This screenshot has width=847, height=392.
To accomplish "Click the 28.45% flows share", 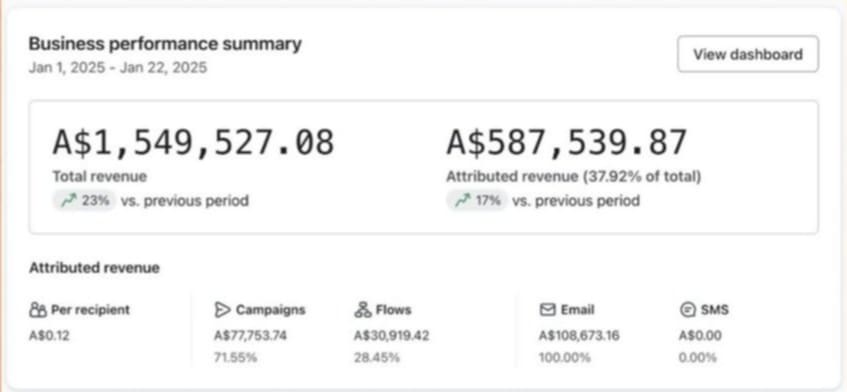I will (377, 357).
